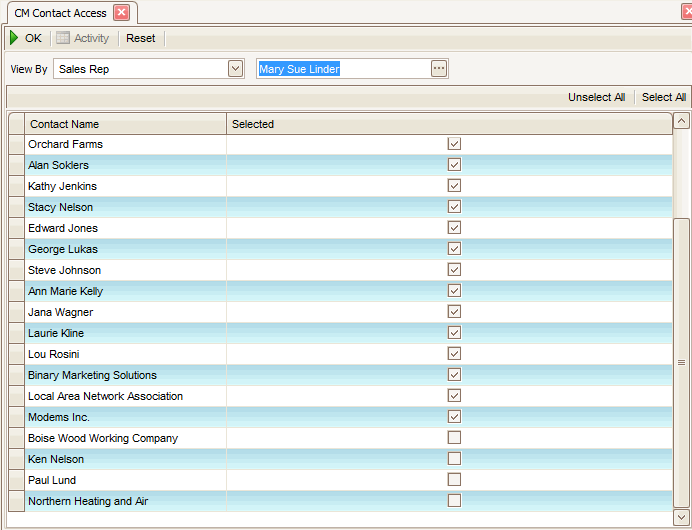
Task: Click the scrollbar down arrow
Action: pos(682,517)
